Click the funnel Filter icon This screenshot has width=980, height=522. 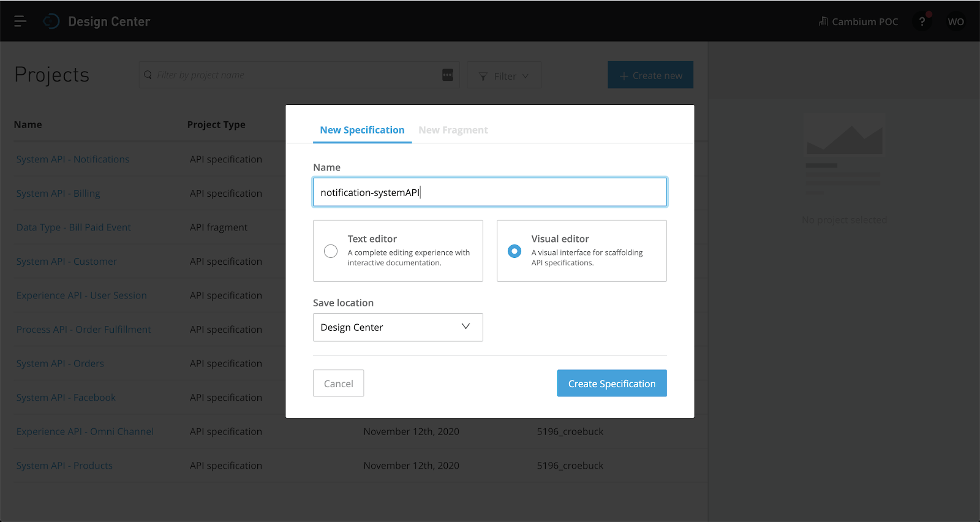point(483,76)
